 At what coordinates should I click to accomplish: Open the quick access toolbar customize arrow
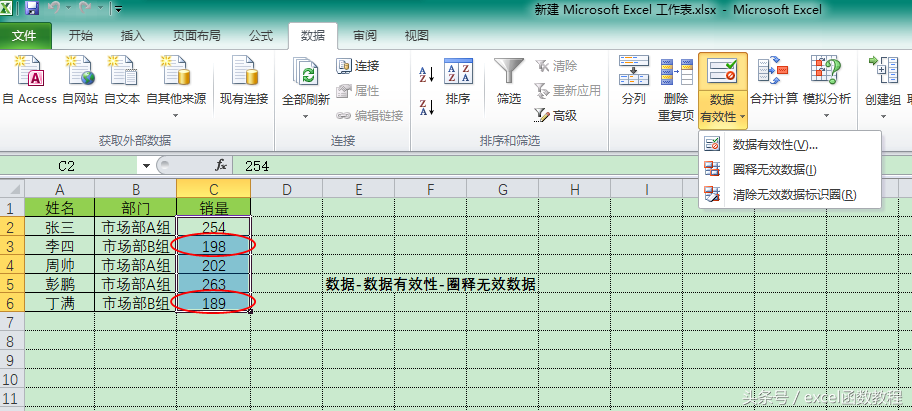pyautogui.click(x=119, y=9)
